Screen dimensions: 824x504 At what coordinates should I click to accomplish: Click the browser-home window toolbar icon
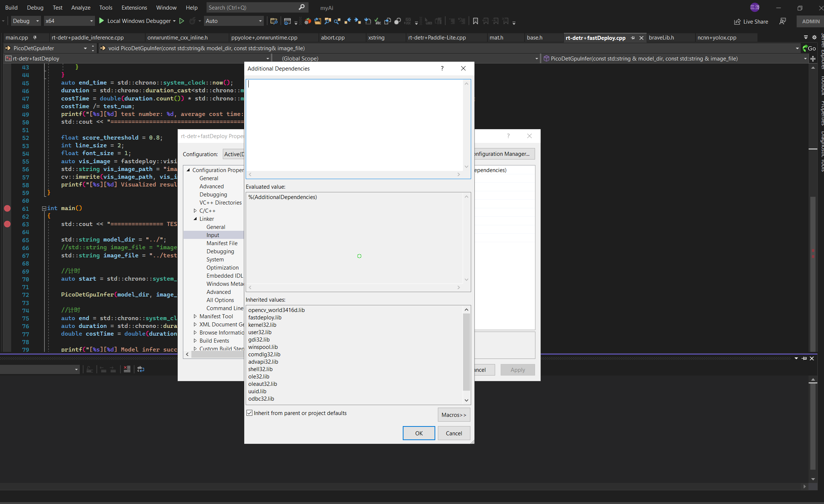tap(287, 21)
